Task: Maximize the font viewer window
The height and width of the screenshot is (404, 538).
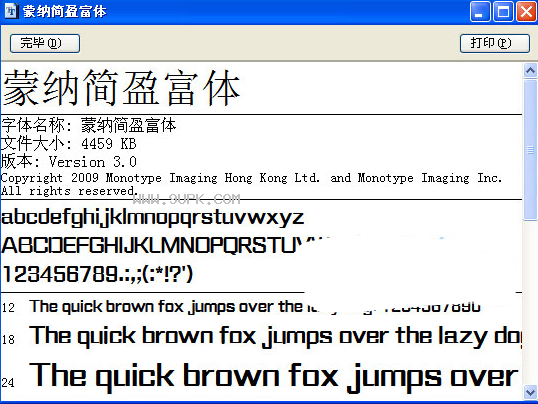Action: (x=503, y=12)
